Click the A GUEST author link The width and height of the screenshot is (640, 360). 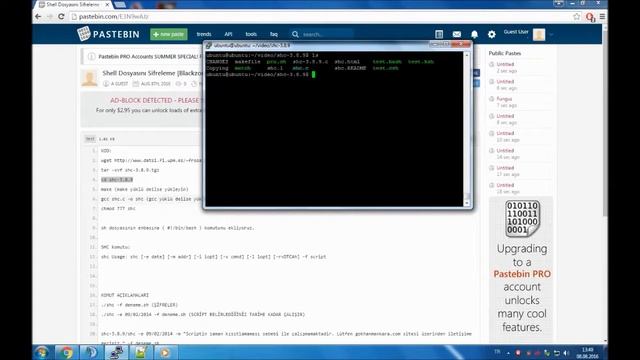click(119, 84)
